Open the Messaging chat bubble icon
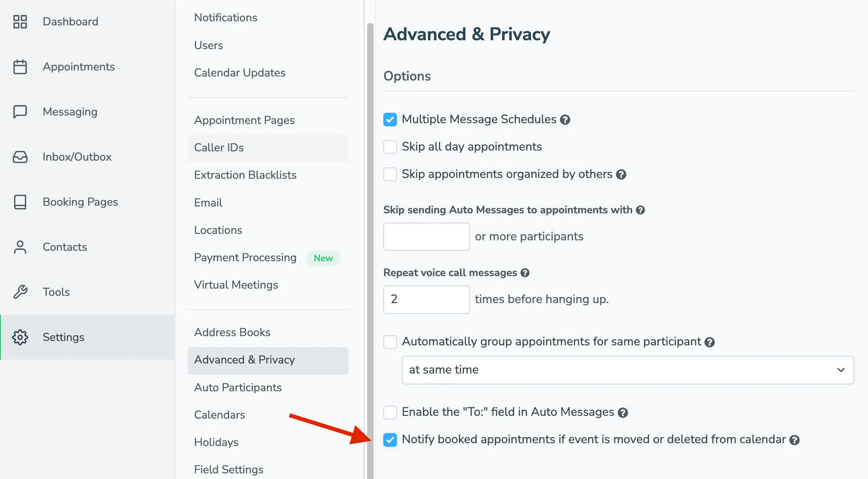 pos(21,112)
